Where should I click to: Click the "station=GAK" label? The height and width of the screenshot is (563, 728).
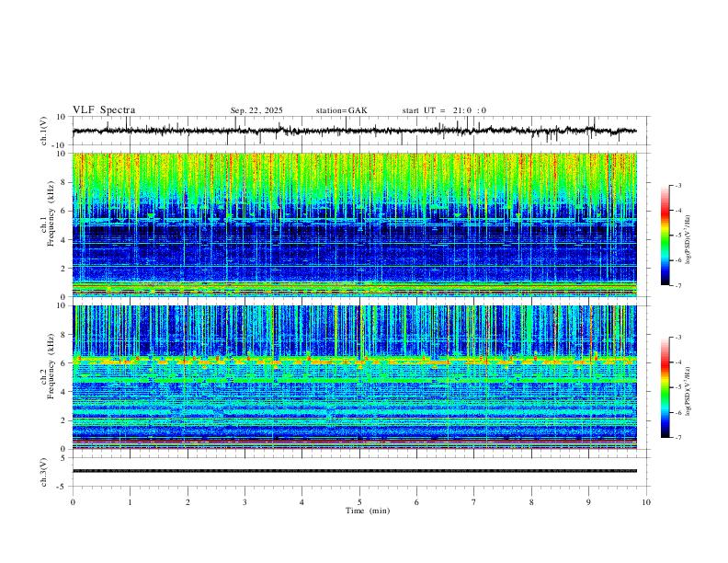[x=341, y=110]
